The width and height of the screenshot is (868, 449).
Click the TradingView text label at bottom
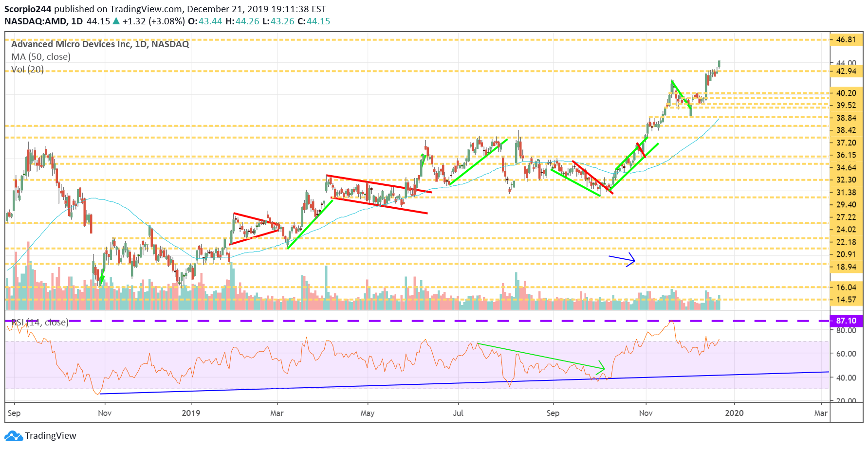pyautogui.click(x=51, y=436)
